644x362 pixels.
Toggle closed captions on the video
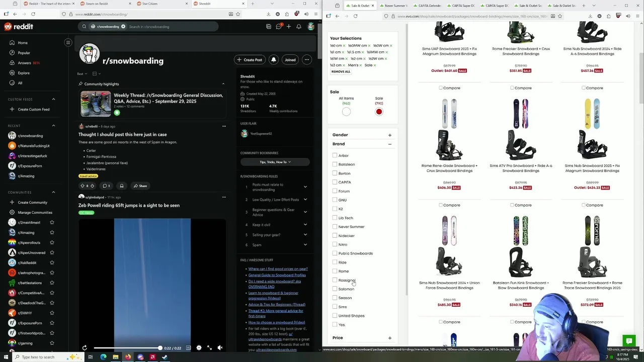tap(188, 348)
